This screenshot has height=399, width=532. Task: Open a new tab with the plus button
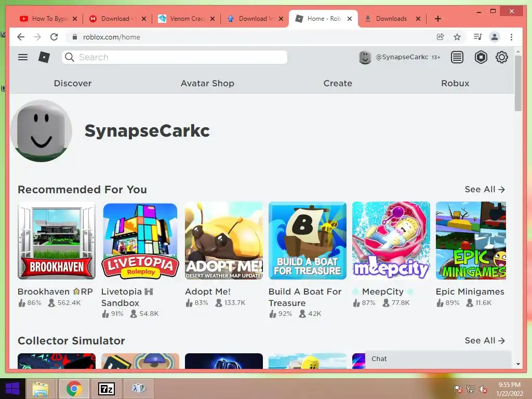tap(438, 19)
